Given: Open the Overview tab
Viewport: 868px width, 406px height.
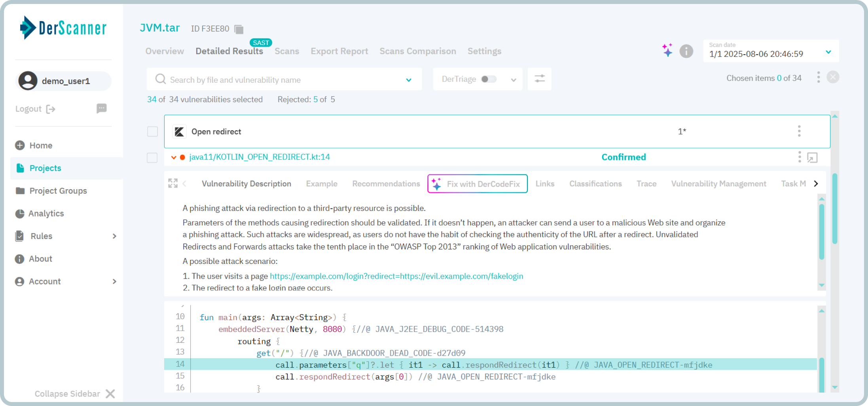Looking at the screenshot, I should [165, 51].
